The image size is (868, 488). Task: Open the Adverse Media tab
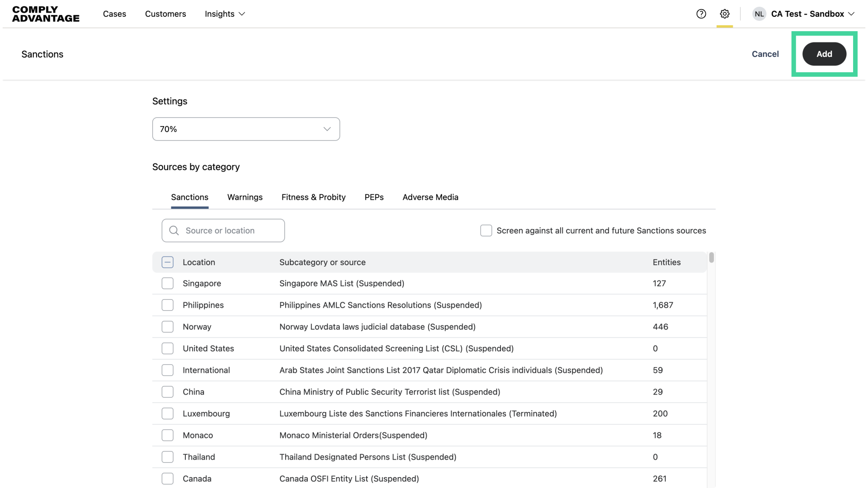point(430,197)
